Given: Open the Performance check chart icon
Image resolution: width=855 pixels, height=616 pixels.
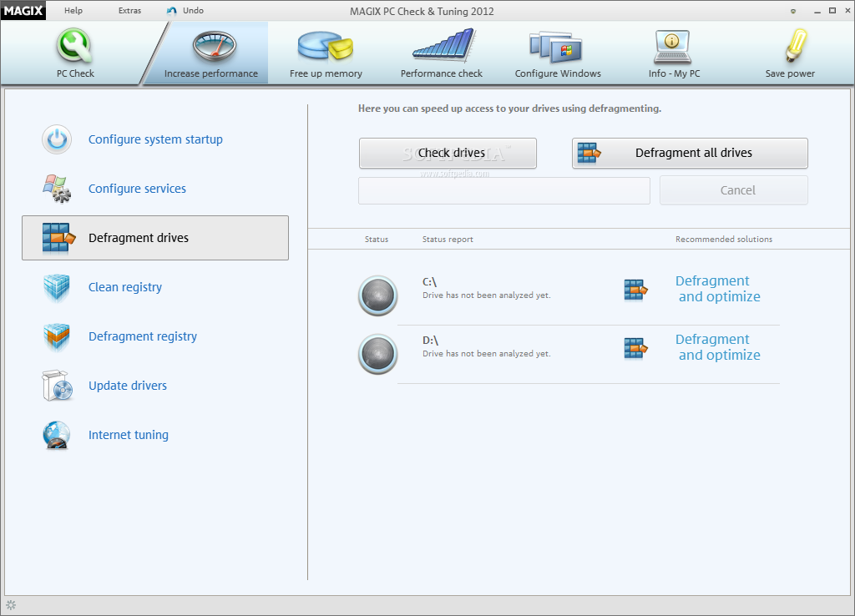Looking at the screenshot, I should (x=444, y=45).
